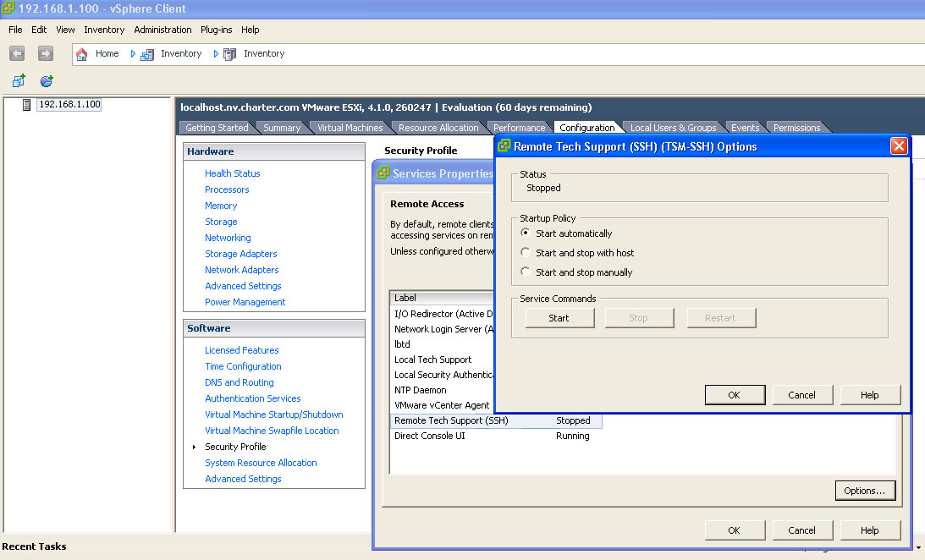Cancel the SSH Options dialog

802,395
